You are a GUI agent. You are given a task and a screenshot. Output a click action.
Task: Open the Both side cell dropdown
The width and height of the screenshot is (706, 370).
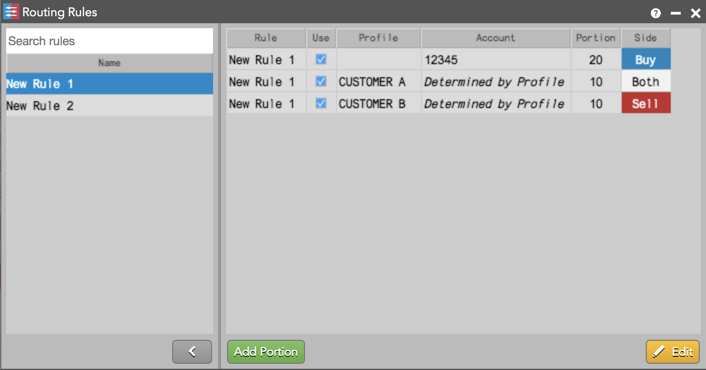coord(646,81)
